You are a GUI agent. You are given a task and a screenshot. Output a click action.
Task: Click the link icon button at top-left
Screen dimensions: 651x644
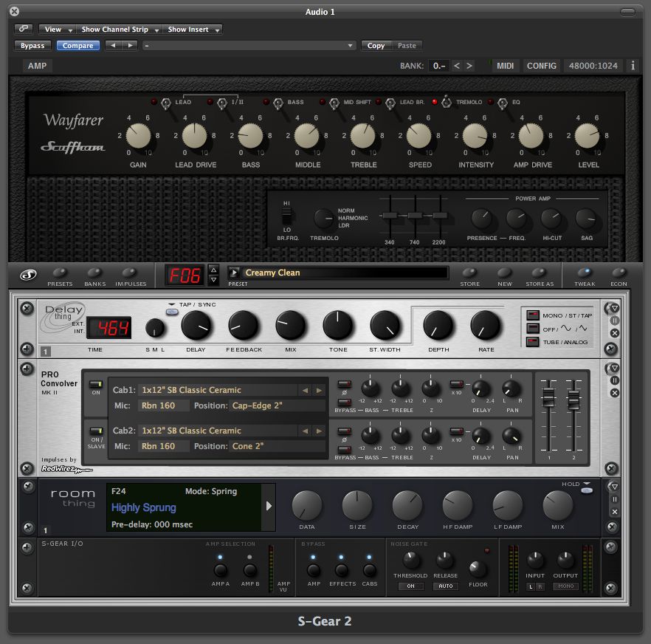(x=24, y=29)
